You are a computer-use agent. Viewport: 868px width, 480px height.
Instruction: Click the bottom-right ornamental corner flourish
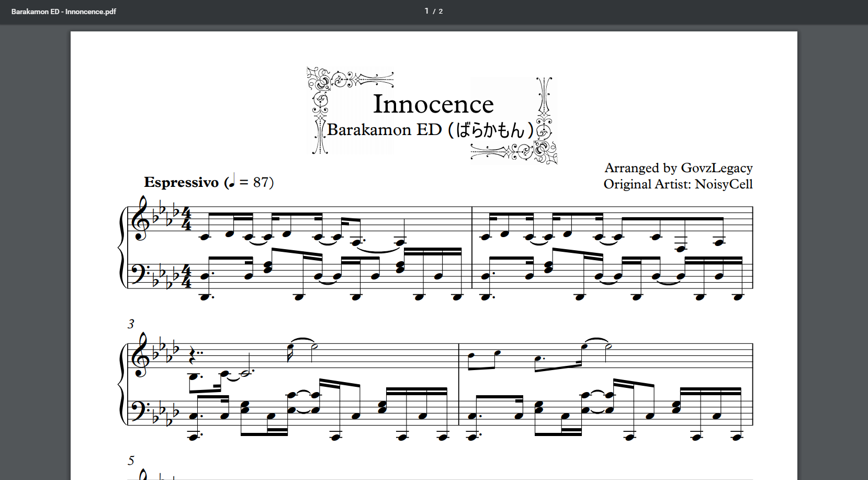pos(544,152)
